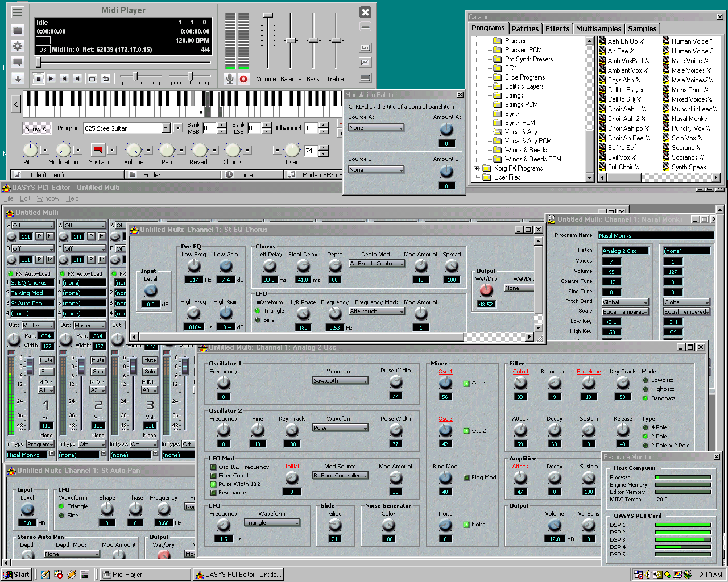The image size is (728, 582).
Task: Open the Midi Player hamburger menu
Action: point(18,12)
